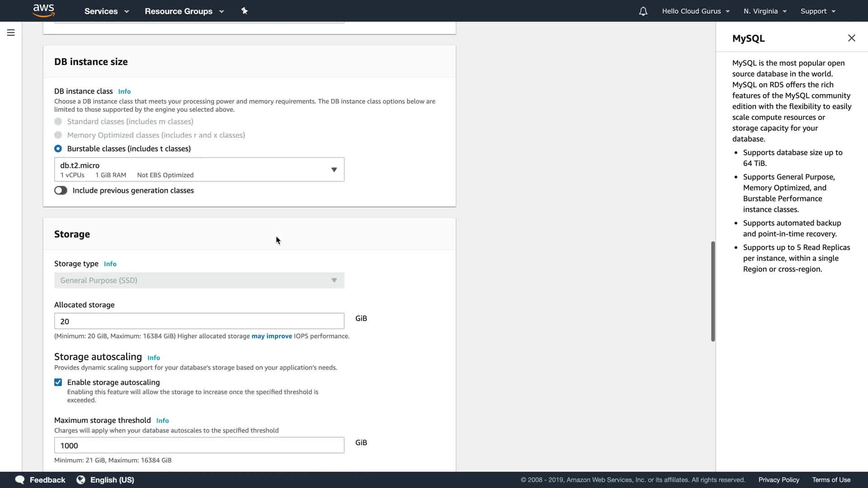Click the pin shortcuts icon
Screen dimensions: 868x488
point(244,11)
